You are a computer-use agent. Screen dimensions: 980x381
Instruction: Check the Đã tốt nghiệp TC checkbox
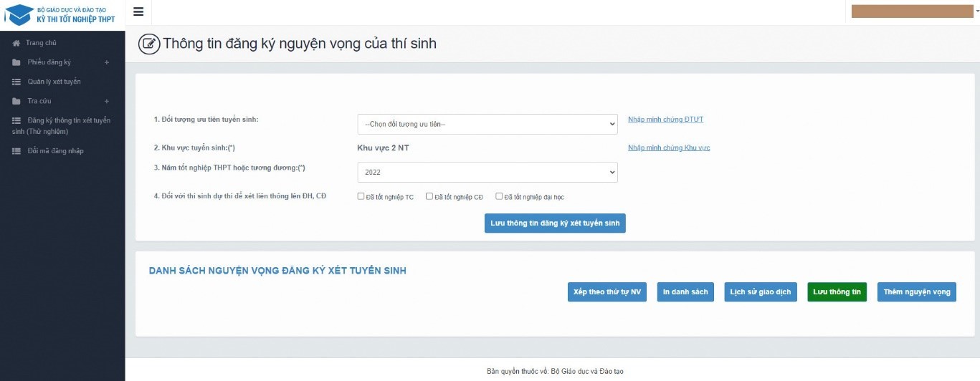pyautogui.click(x=361, y=196)
